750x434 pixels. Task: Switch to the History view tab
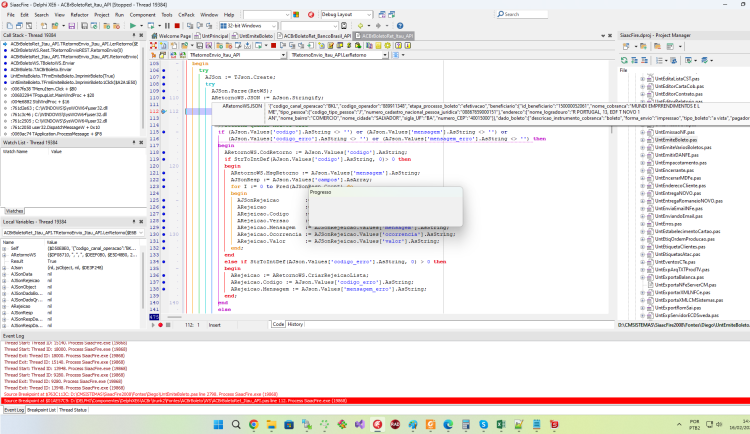pos(295,324)
